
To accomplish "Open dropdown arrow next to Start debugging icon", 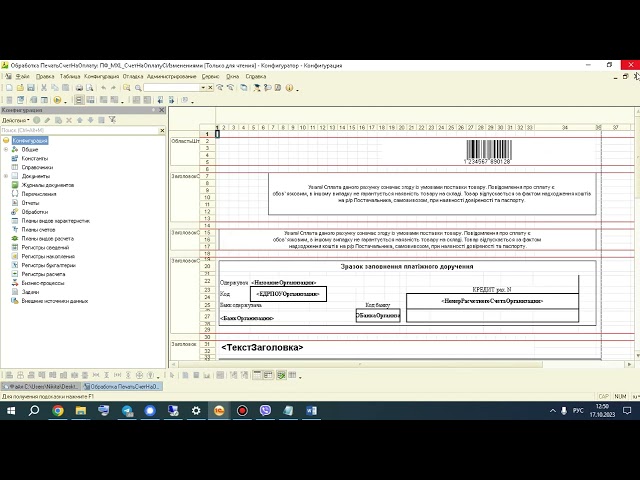I will point(65,101).
